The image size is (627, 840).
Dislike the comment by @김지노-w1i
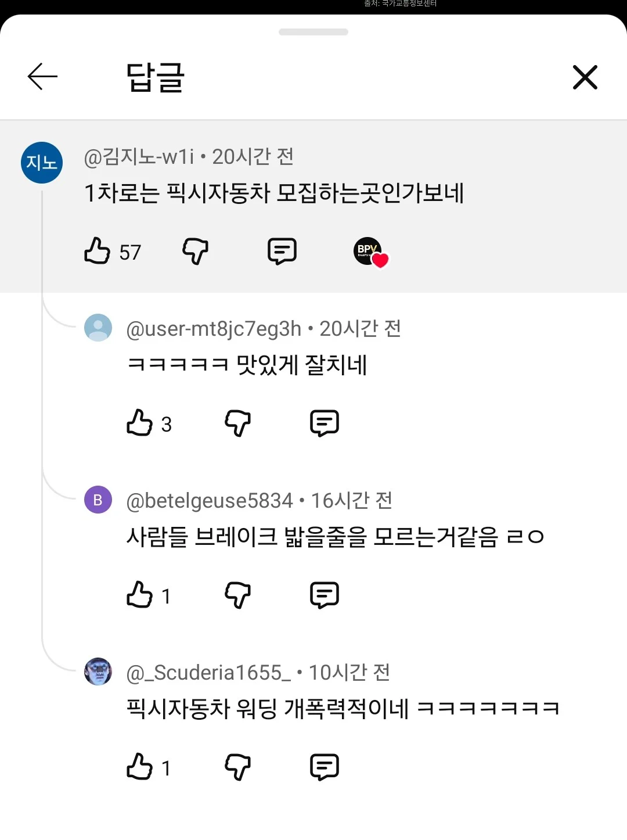tap(195, 251)
